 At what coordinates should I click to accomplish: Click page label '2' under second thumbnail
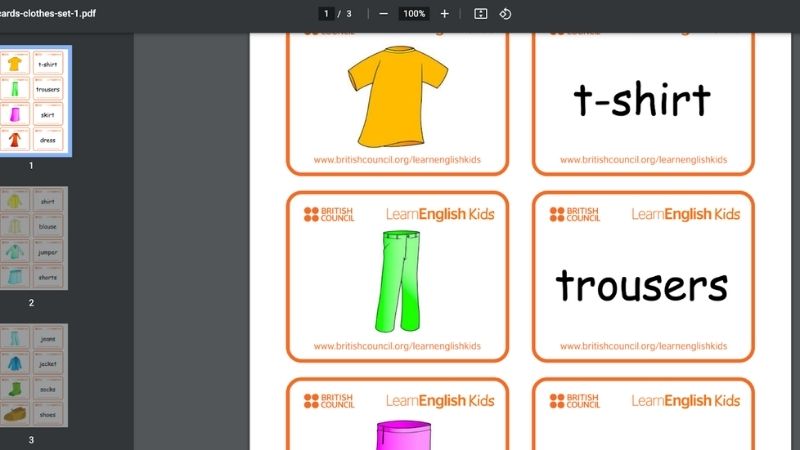(31, 303)
